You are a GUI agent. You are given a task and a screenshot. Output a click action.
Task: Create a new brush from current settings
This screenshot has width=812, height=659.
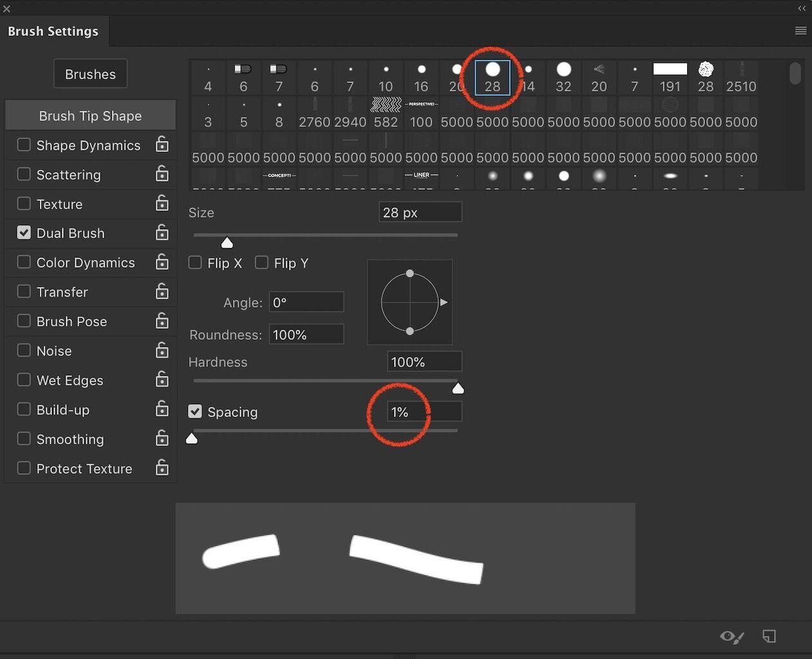click(770, 636)
